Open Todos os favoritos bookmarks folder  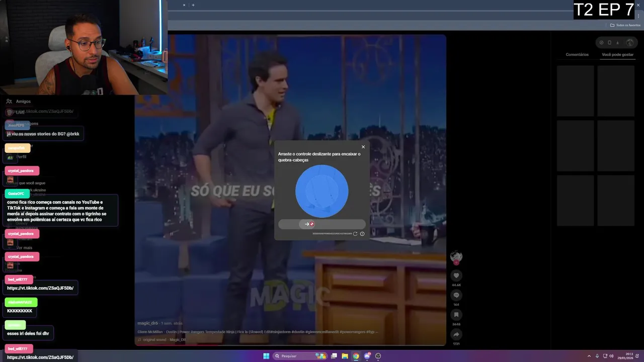(625, 25)
